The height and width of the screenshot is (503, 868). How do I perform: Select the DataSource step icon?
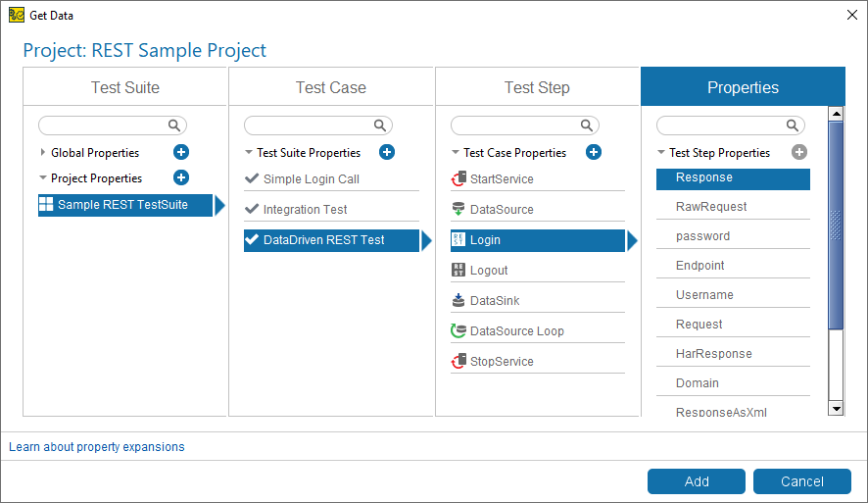458,209
